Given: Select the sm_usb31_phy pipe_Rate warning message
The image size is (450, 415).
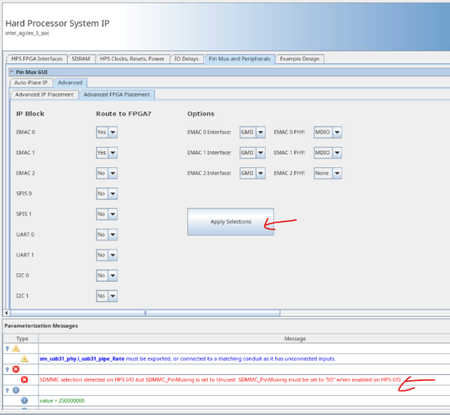Looking at the screenshot, I should tap(187, 359).
